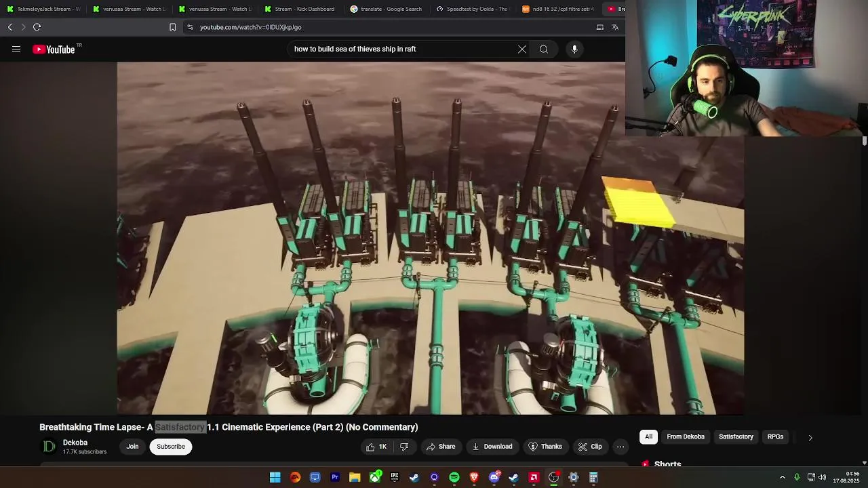This screenshot has width=868, height=488.
Task: Select the Satisfactory filter chip
Action: point(736,436)
